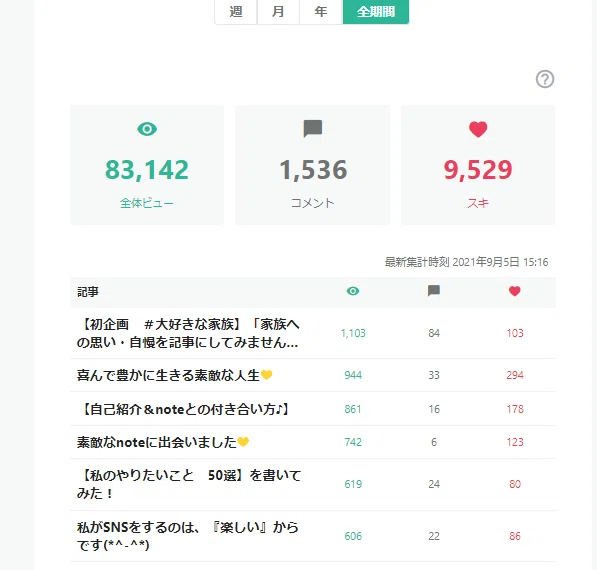This screenshot has height=570, width=597.
Task: Open the article 喜んで豊かに生きる素敵な人生
Action: coord(175,375)
